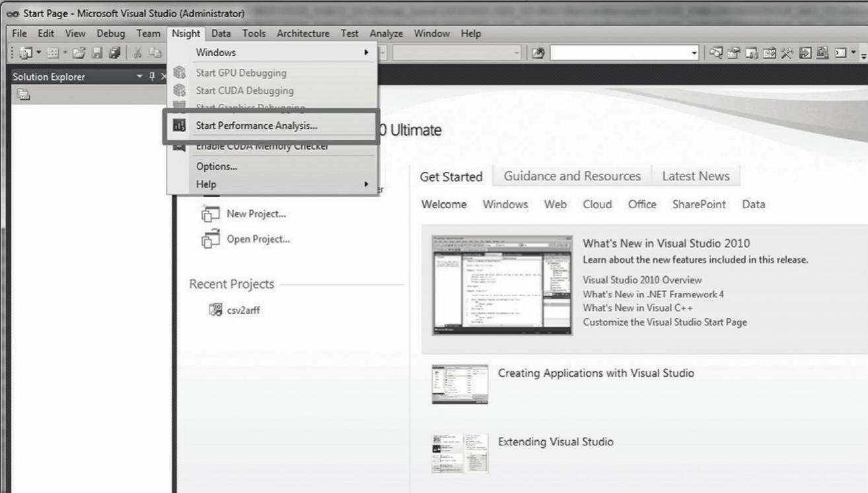Open the Test menu

click(350, 34)
